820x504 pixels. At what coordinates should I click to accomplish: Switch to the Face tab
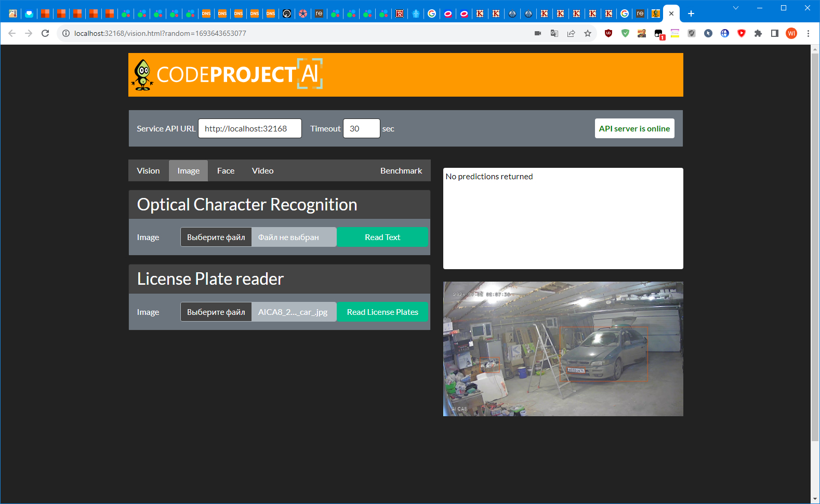[226, 170]
